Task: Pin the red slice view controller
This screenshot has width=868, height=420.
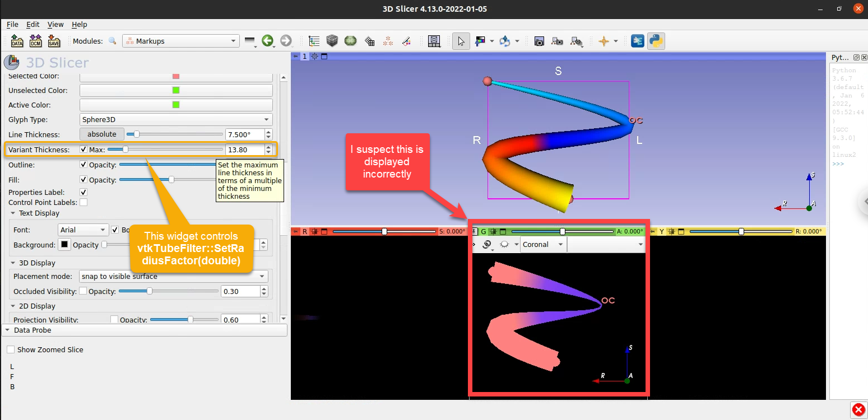Action: point(295,231)
